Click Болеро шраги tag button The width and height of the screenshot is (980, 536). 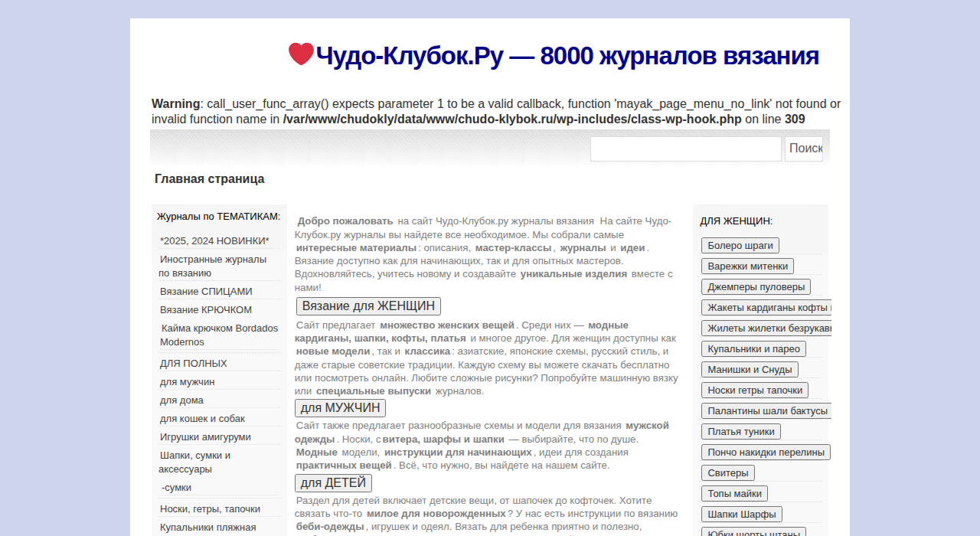pyautogui.click(x=740, y=245)
